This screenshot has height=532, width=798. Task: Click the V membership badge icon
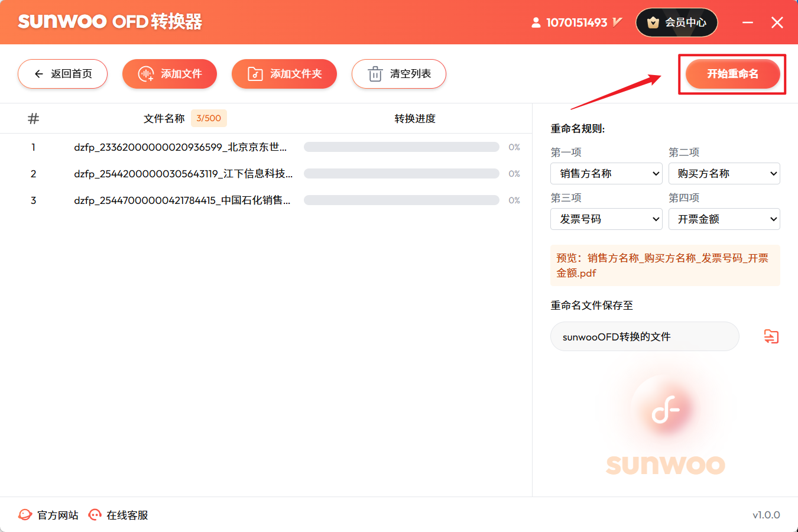tap(617, 22)
